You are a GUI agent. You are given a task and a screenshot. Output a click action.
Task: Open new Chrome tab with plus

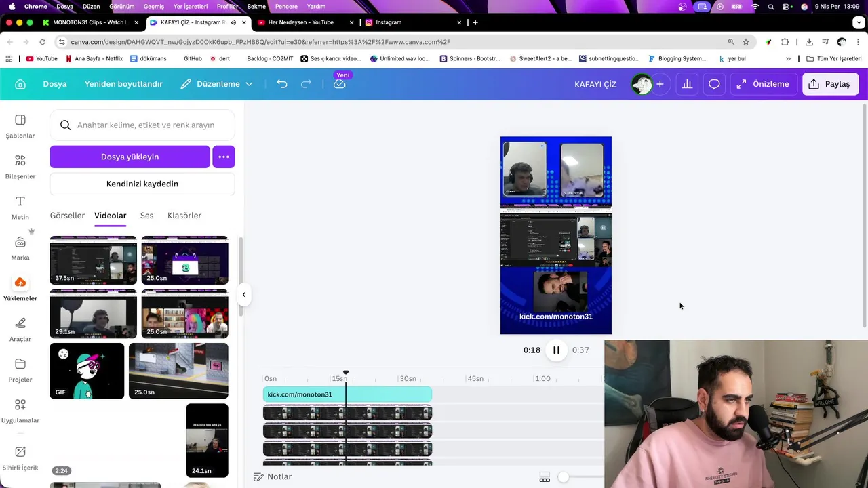coord(475,22)
